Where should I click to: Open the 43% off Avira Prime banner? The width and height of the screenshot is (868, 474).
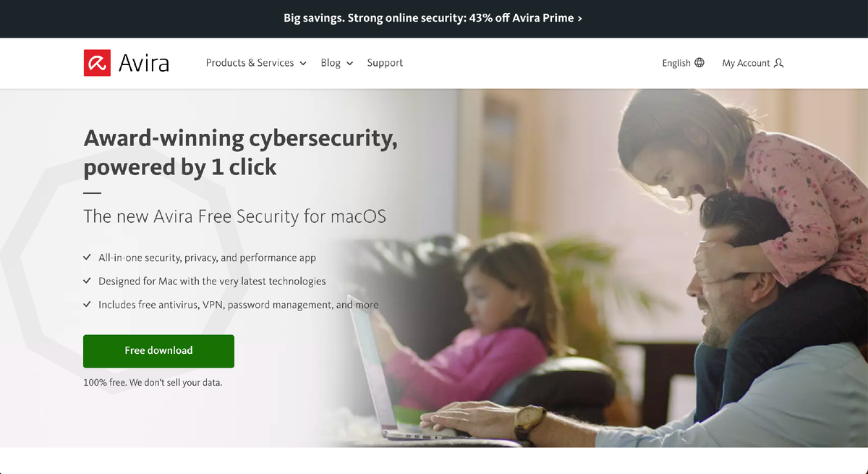pos(433,18)
